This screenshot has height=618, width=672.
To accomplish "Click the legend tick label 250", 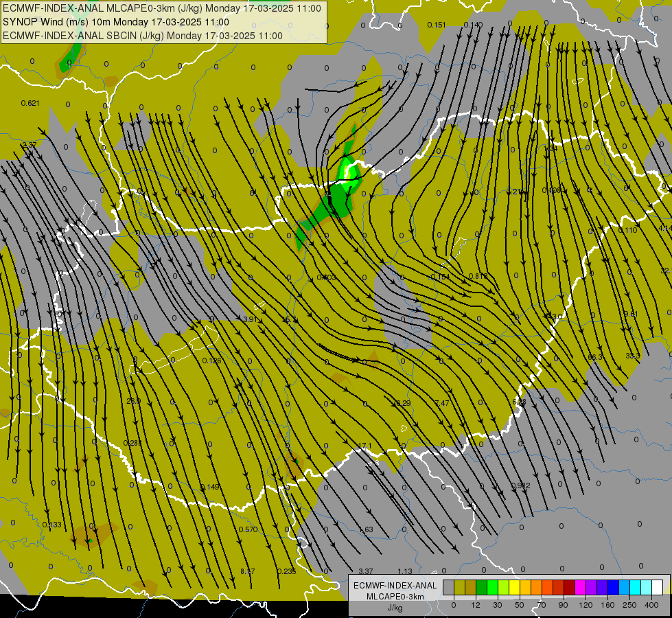I will [629, 605].
